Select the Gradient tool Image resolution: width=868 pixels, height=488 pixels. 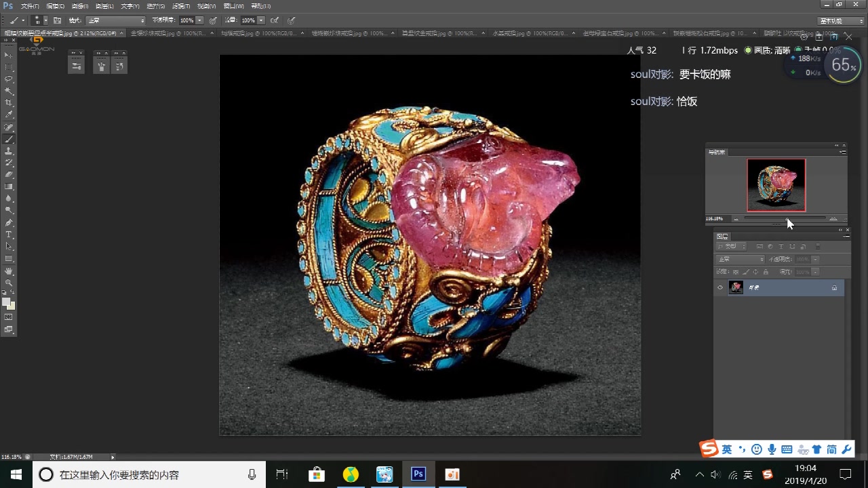[x=9, y=186]
